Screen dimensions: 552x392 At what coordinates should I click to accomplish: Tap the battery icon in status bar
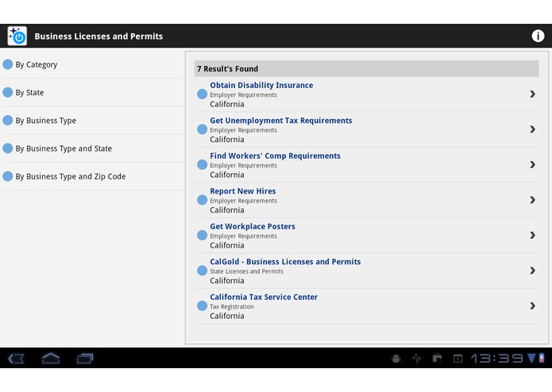[x=542, y=358]
